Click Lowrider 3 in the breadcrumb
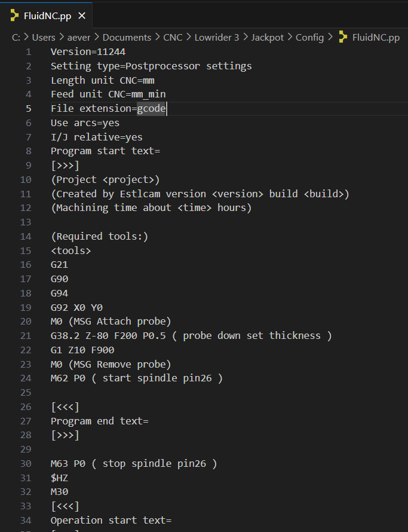Viewport: 408px width, 532px height. coord(216,37)
